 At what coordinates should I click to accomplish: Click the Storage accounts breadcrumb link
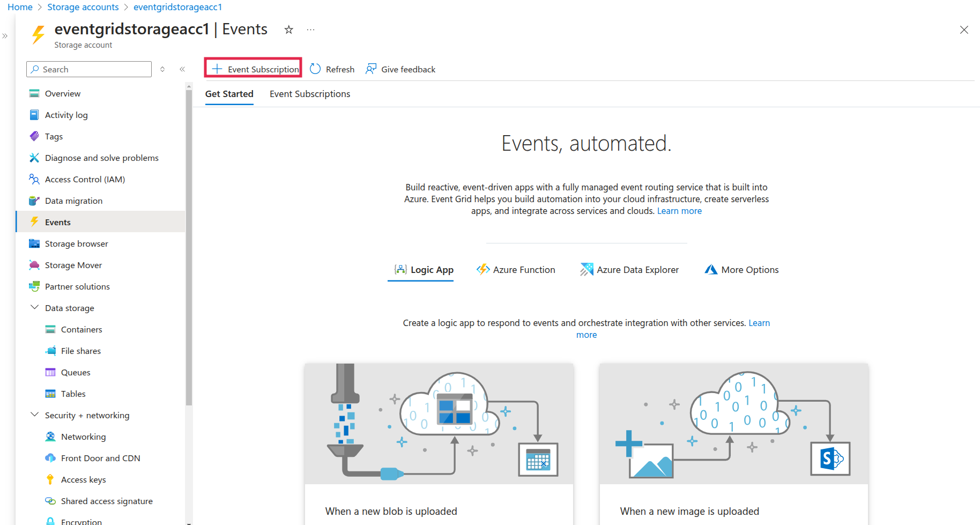(x=83, y=7)
